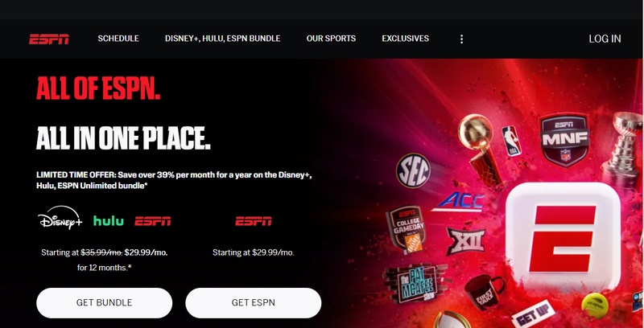The width and height of the screenshot is (644, 328).
Task: Open Our Sports navigation item
Action: click(x=331, y=39)
